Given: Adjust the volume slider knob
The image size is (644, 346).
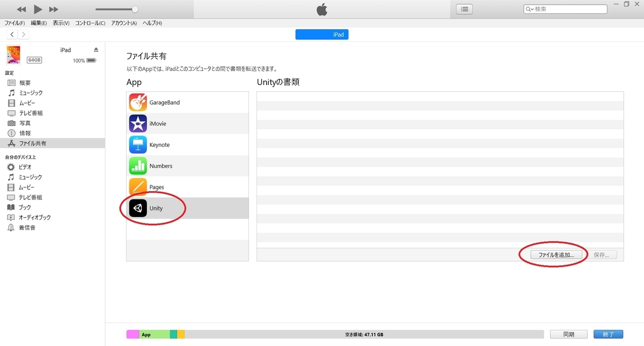Looking at the screenshot, I should pyautogui.click(x=135, y=9).
